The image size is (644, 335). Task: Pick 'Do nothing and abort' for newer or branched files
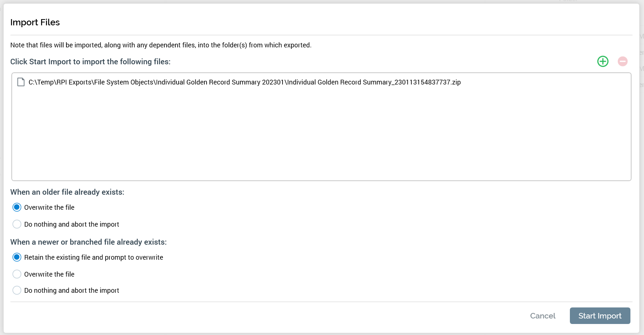[17, 290]
